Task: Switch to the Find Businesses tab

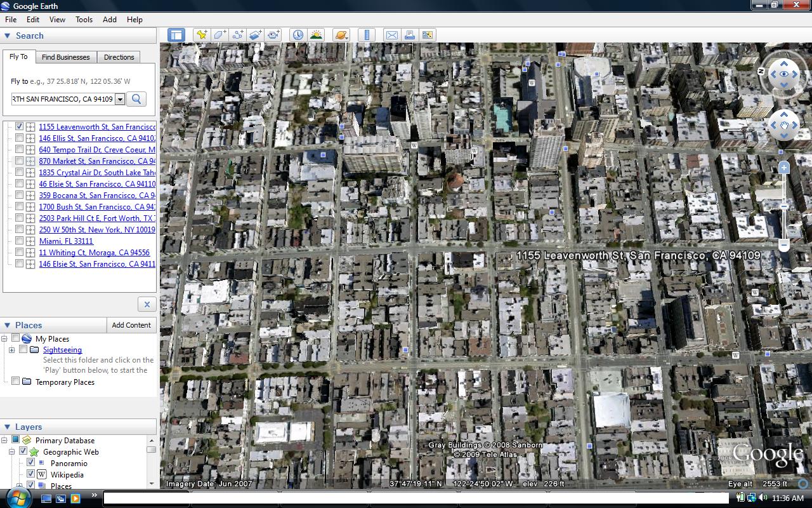Action: (x=66, y=57)
